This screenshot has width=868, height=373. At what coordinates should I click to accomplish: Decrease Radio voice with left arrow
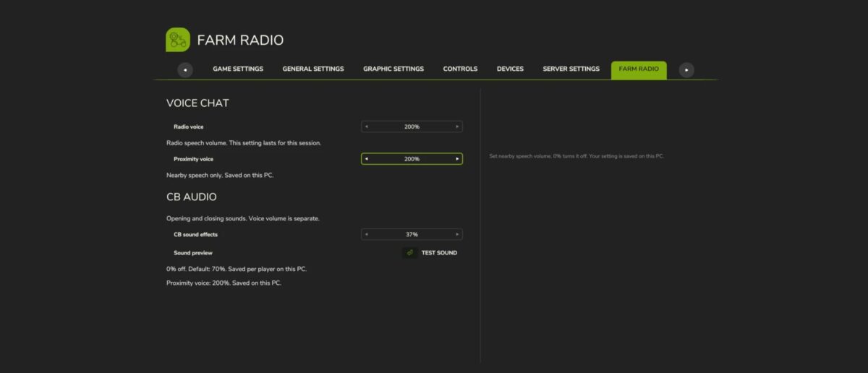coord(367,127)
